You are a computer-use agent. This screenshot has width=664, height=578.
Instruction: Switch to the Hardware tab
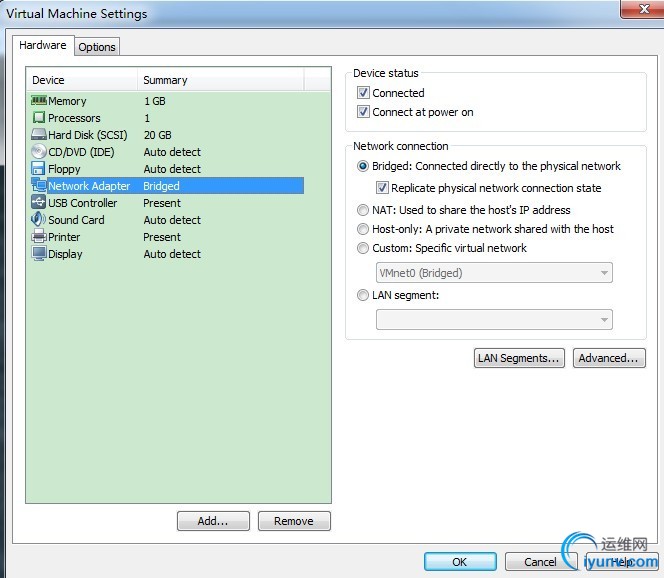coord(43,45)
